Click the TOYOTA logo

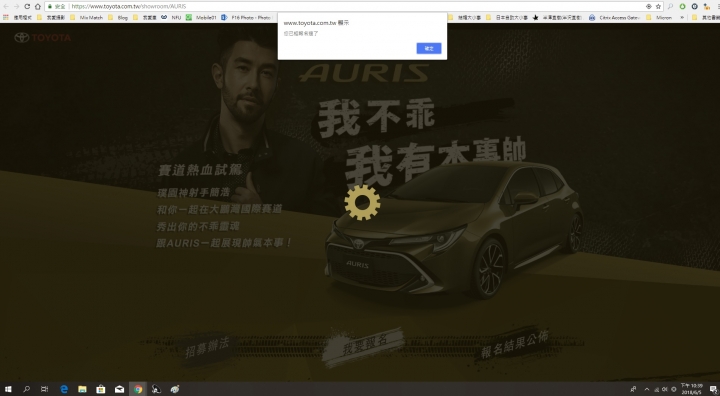click(42, 38)
